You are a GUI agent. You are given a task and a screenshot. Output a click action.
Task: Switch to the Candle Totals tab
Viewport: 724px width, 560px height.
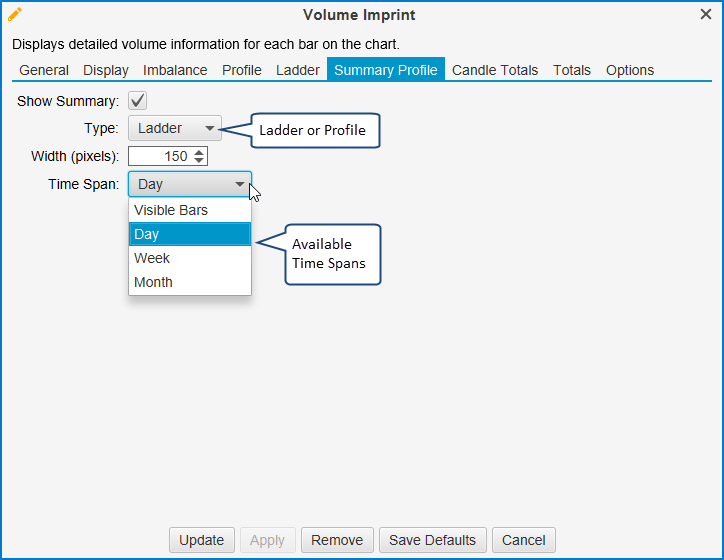pyautogui.click(x=495, y=70)
